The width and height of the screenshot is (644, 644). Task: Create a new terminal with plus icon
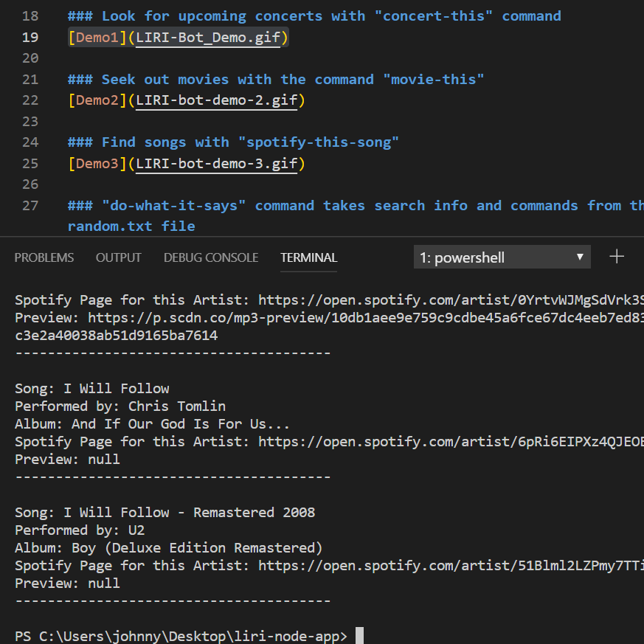(617, 257)
